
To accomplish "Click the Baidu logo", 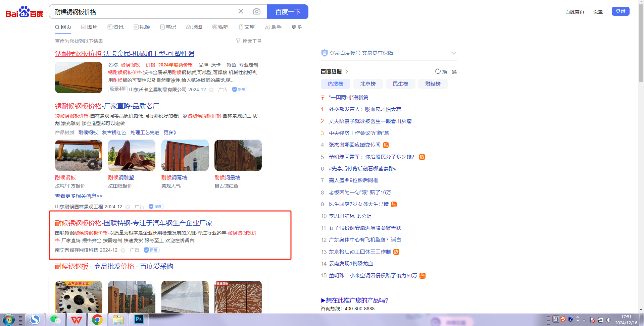I will pyautogui.click(x=24, y=12).
